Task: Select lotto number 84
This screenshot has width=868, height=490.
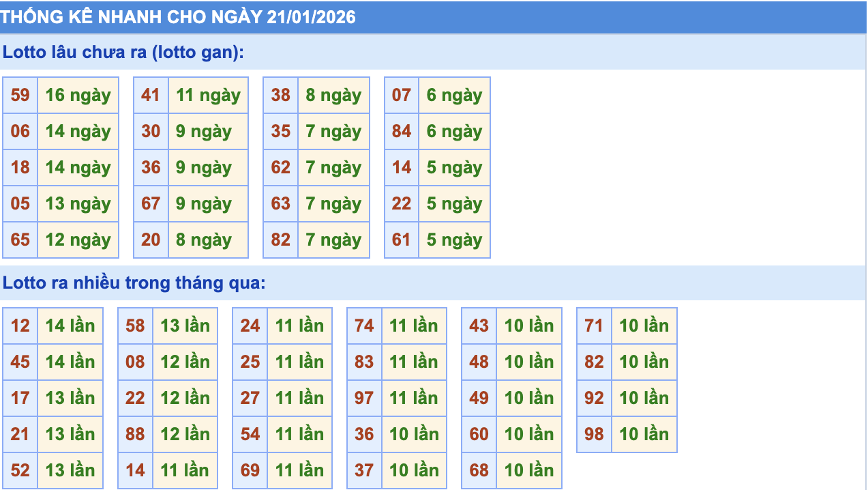Action: coord(402,131)
